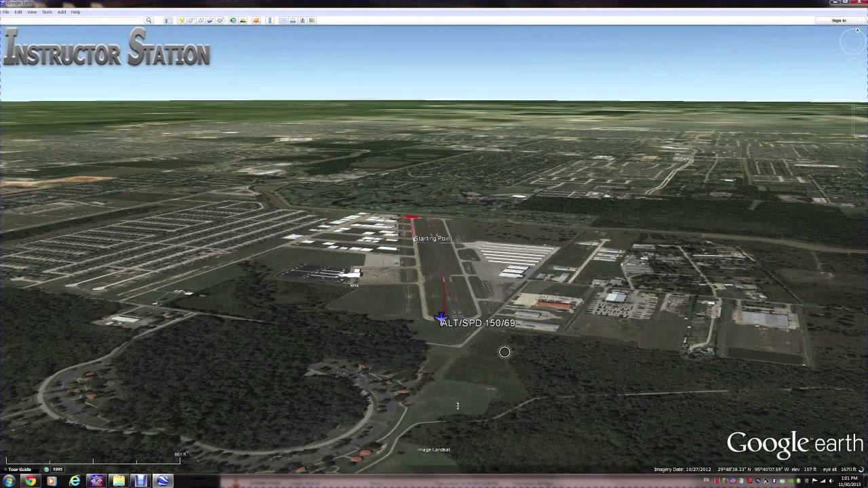Screen dimensions: 868x488
Task: Click the Print icon in toolbar
Action: (293, 20)
